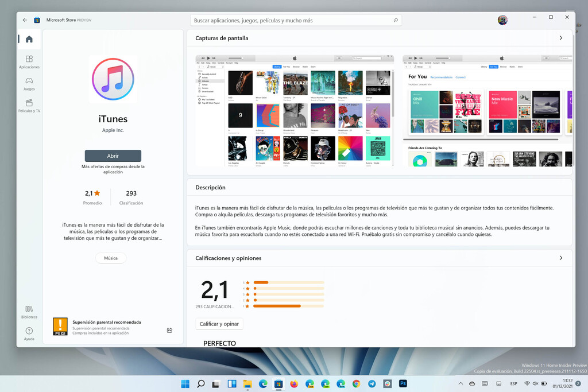This screenshot has width=588, height=392.
Task: Click the ESP input language indicator
Action: point(514,384)
